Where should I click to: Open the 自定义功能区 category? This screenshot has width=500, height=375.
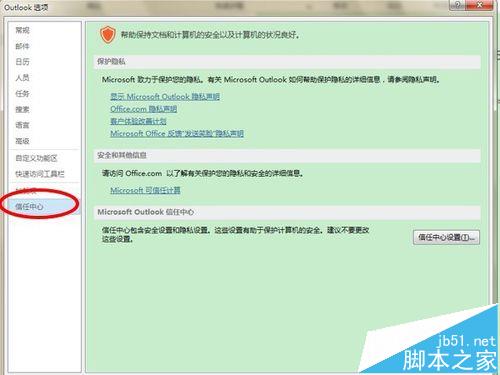pyautogui.click(x=36, y=158)
